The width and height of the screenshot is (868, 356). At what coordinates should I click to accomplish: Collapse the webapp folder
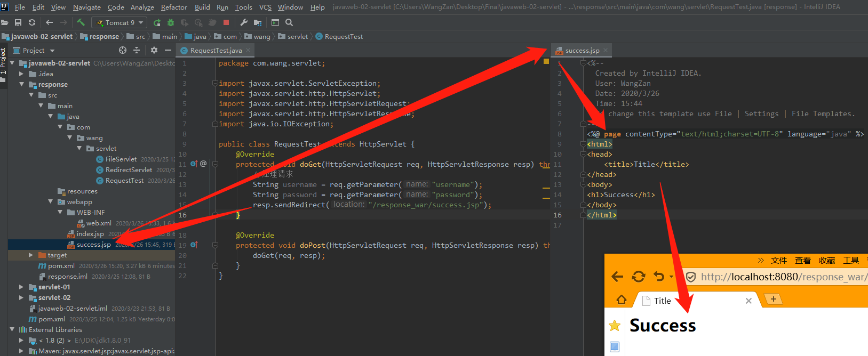point(51,201)
